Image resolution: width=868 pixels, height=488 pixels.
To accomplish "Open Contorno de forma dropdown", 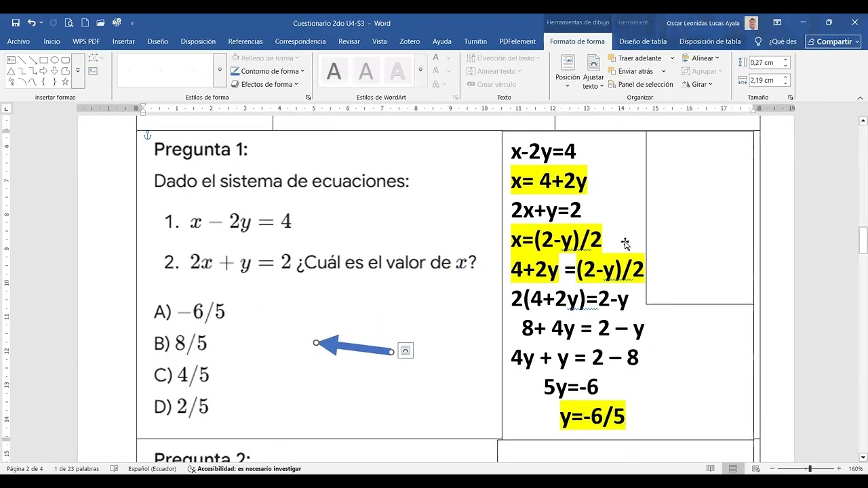I will pyautogui.click(x=269, y=71).
